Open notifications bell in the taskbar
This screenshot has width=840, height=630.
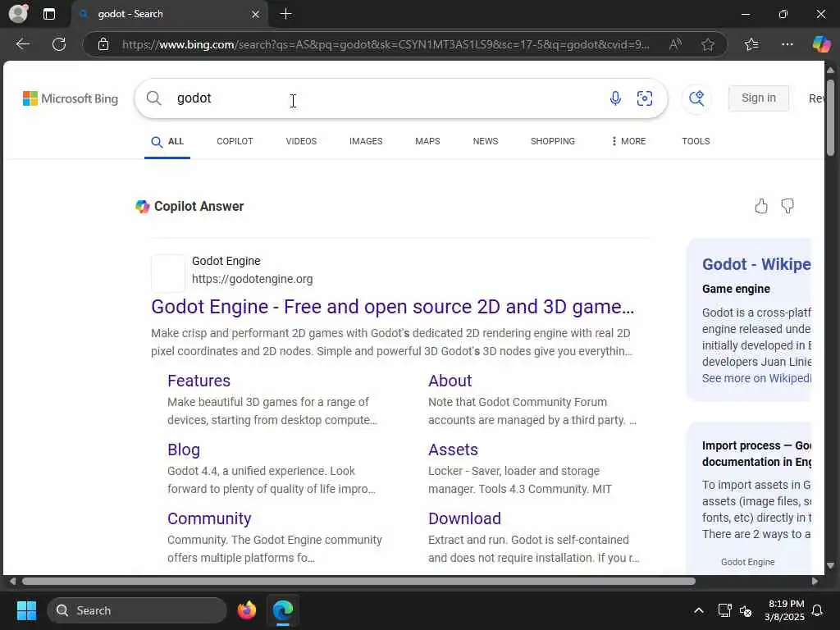coord(818,610)
